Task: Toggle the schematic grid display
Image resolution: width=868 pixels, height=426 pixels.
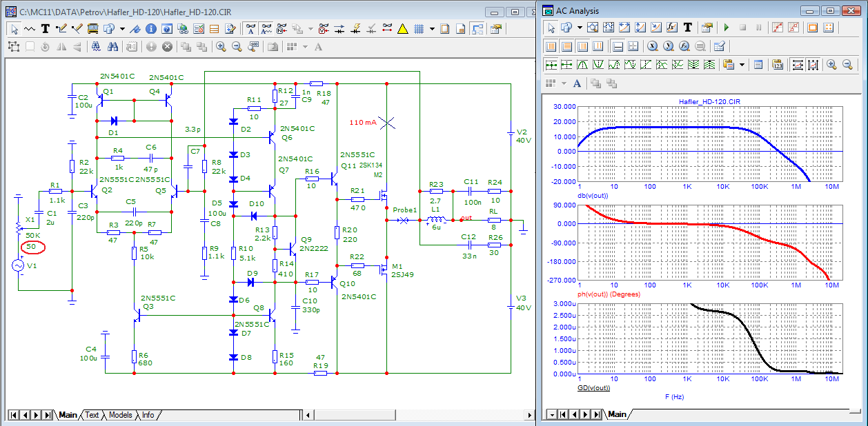Action: coord(418,28)
